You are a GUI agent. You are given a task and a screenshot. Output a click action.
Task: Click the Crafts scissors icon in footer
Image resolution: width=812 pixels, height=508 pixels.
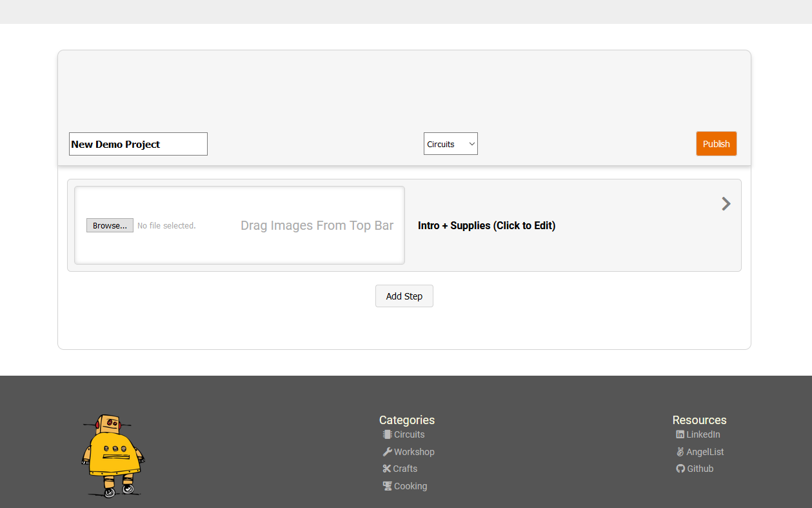(x=387, y=469)
